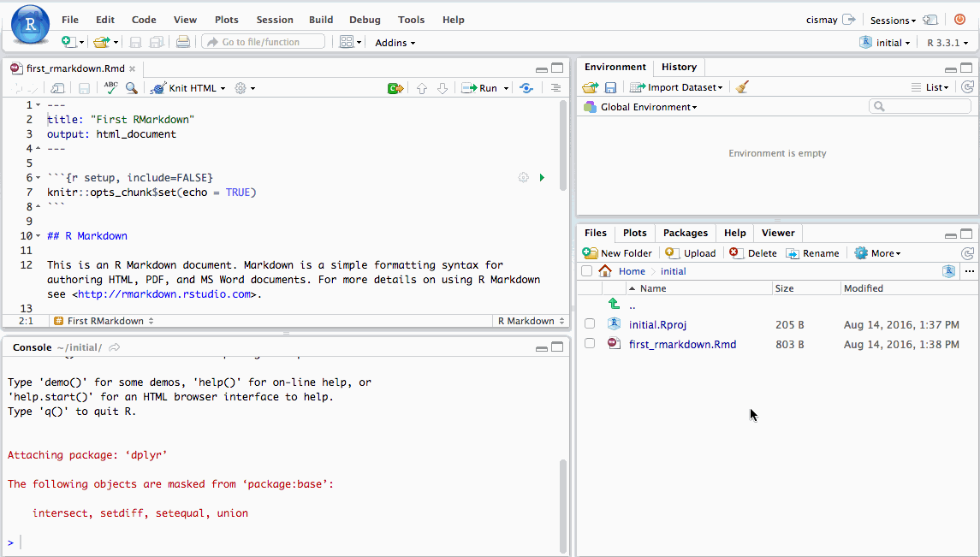Clear the workspace with the broom icon
Image resolution: width=980 pixels, height=557 pixels.
[741, 86]
